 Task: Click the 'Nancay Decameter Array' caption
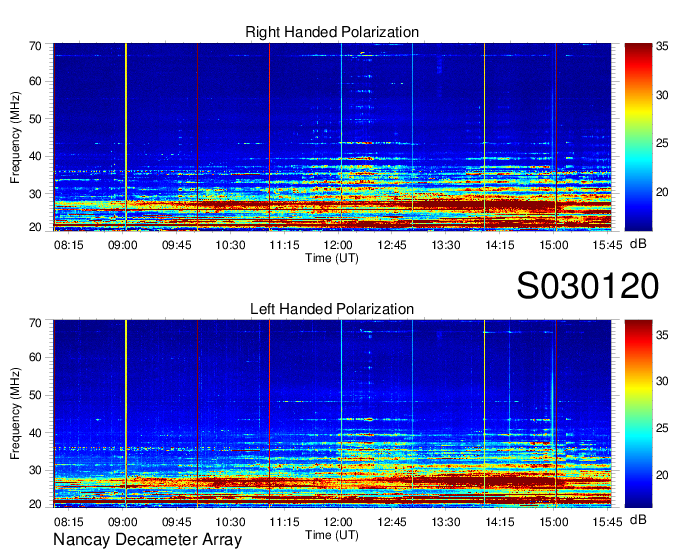(x=147, y=540)
